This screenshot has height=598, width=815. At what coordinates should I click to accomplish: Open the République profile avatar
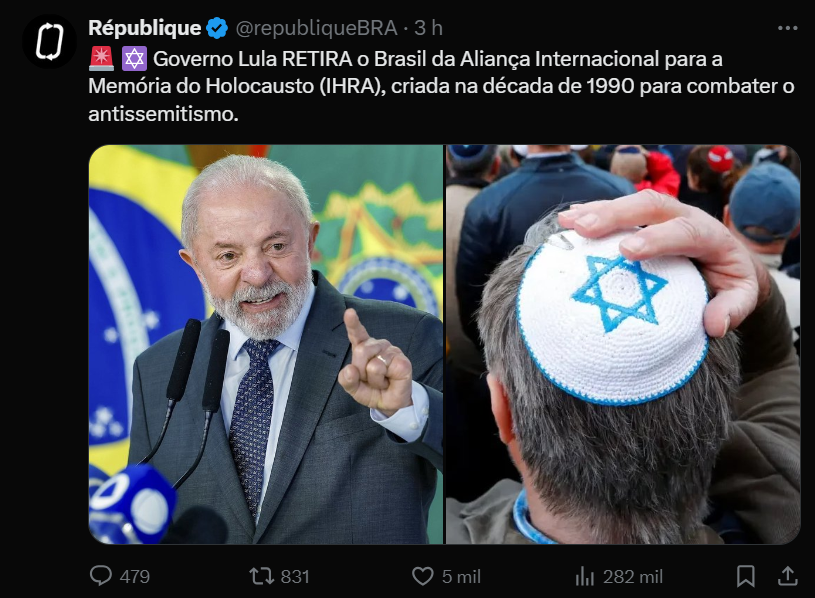pos(49,41)
